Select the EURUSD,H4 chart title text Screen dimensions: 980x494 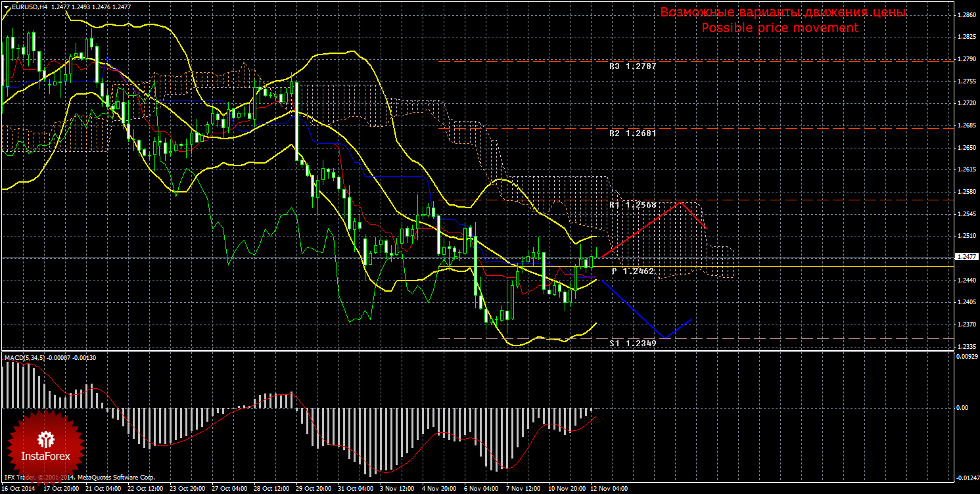[x=28, y=6]
